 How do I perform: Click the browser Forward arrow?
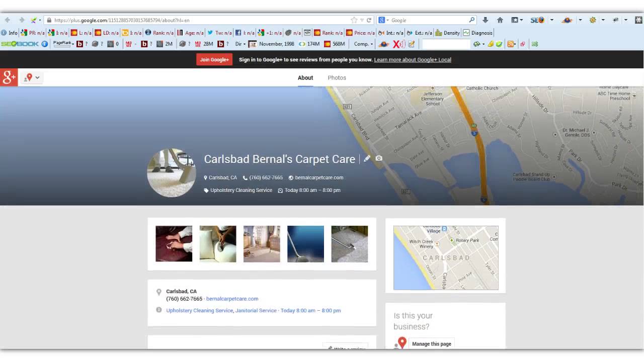[22, 20]
